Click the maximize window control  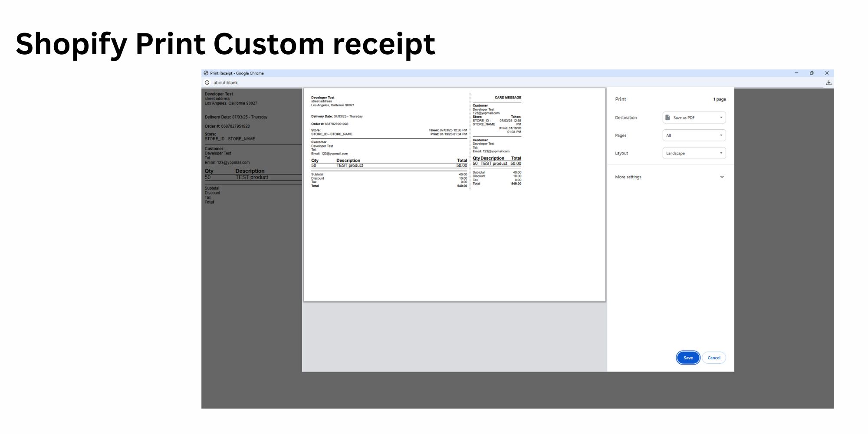[812, 73]
